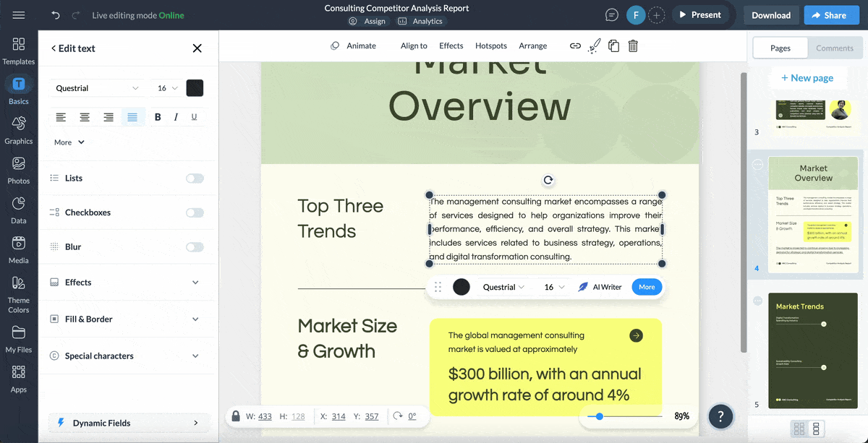868x443 pixels.
Task: Turn on Checkboxes formatting
Action: (x=194, y=212)
